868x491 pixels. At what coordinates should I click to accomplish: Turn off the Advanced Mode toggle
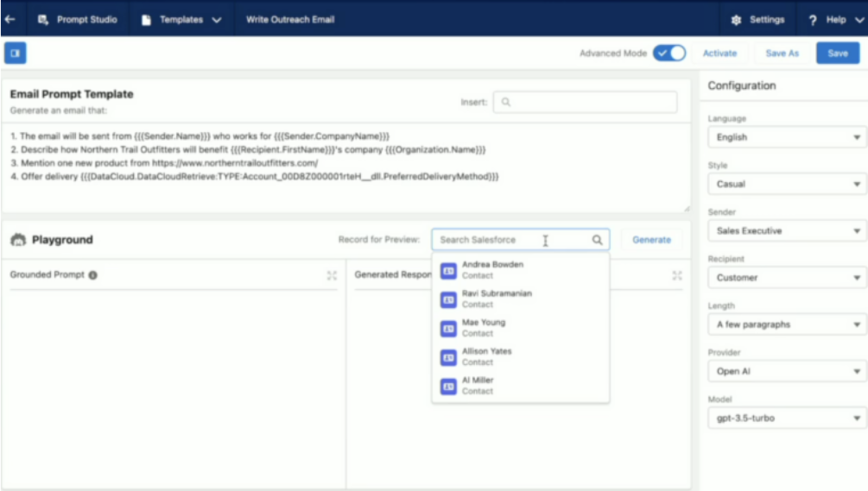pos(669,53)
